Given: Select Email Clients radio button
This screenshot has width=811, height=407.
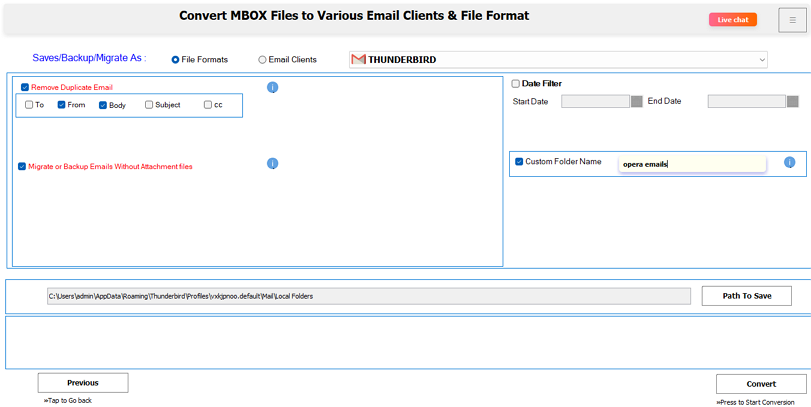Looking at the screenshot, I should [262, 60].
